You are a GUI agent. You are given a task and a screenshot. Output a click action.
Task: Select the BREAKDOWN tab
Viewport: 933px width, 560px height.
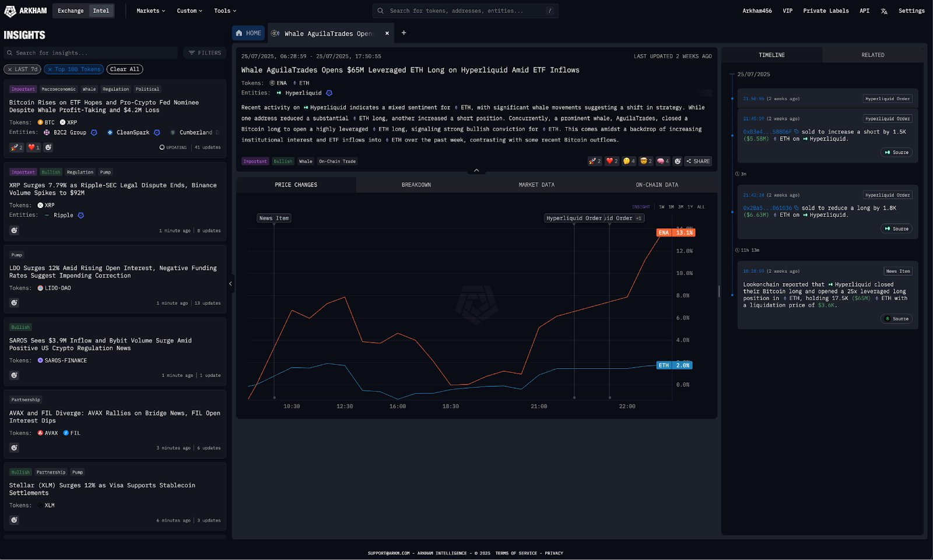(416, 185)
